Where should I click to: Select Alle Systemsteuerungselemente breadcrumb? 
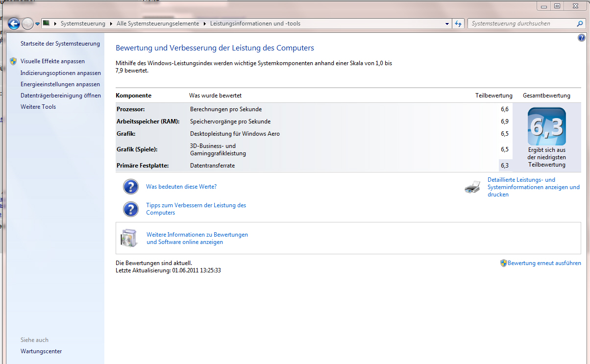[158, 24]
